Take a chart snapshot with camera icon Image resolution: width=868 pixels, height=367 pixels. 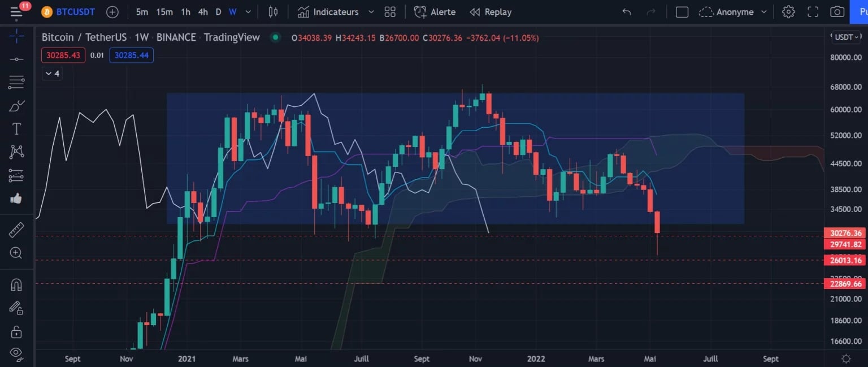coord(837,12)
